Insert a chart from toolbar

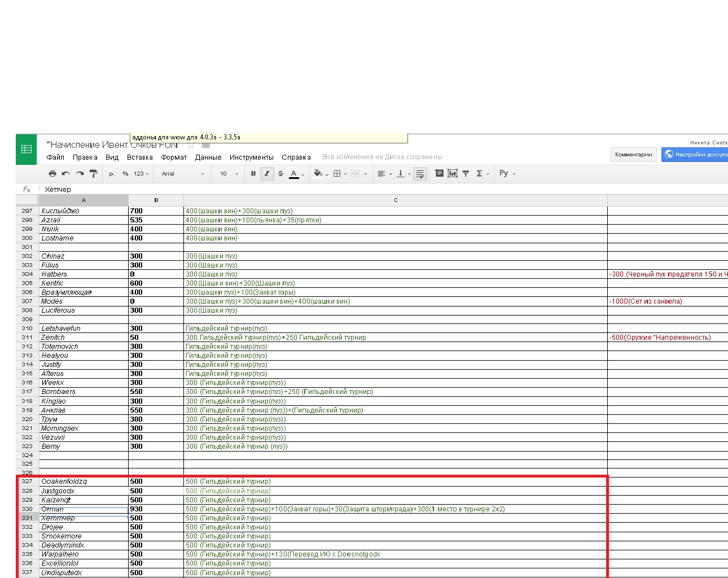(x=453, y=174)
